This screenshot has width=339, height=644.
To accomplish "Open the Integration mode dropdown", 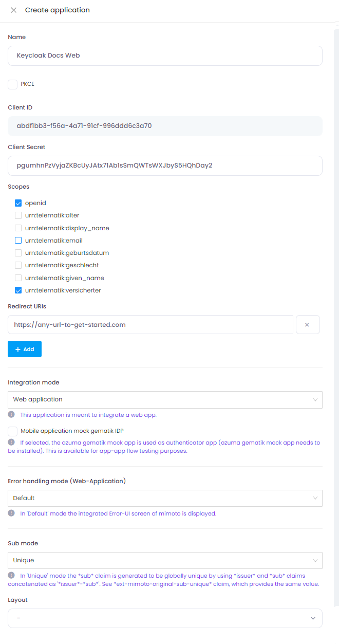I will [165, 399].
